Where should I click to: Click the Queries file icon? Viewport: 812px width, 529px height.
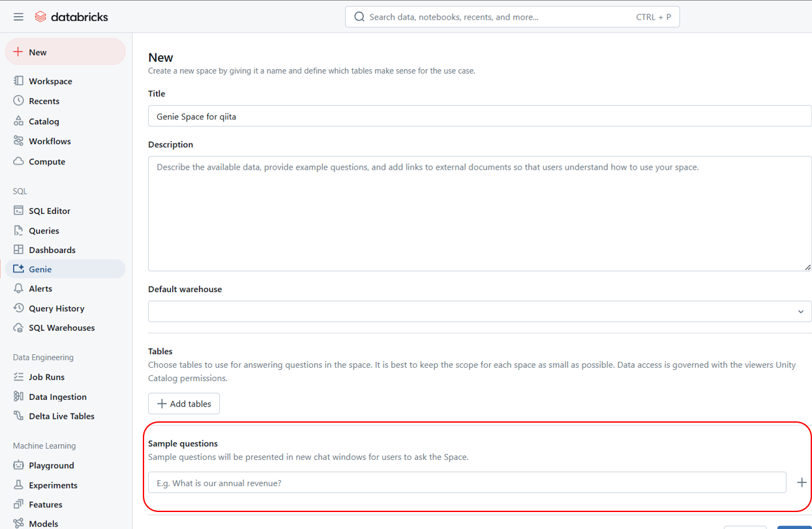[x=18, y=230]
